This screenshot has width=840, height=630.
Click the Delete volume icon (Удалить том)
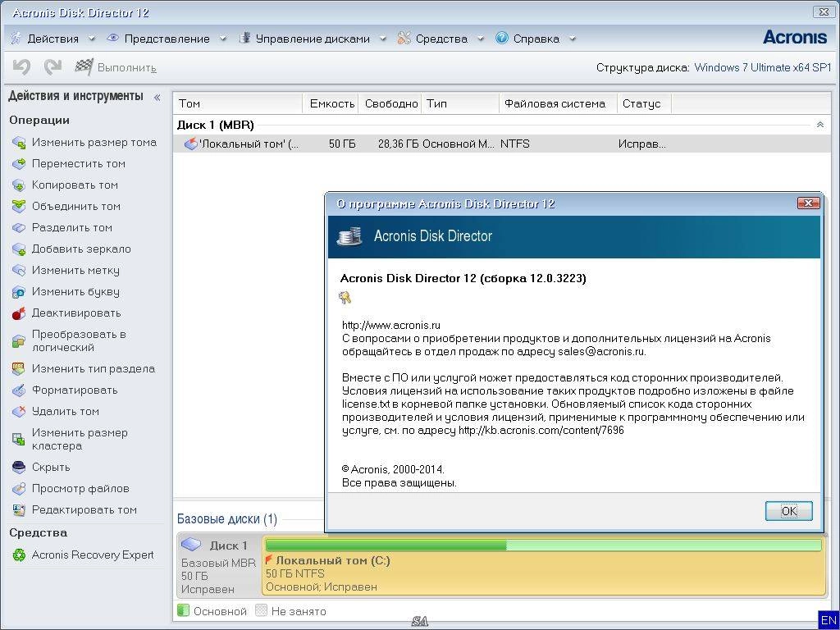19,412
